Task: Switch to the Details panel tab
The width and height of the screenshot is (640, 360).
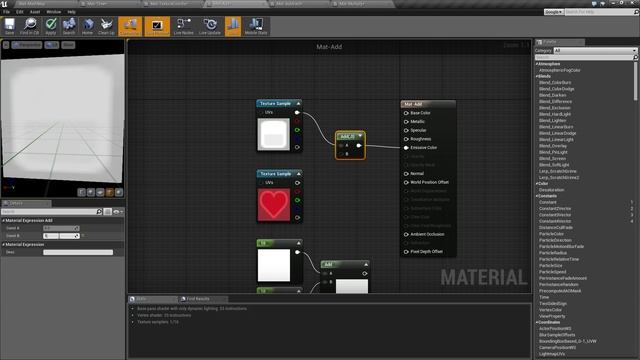Action: (26, 203)
